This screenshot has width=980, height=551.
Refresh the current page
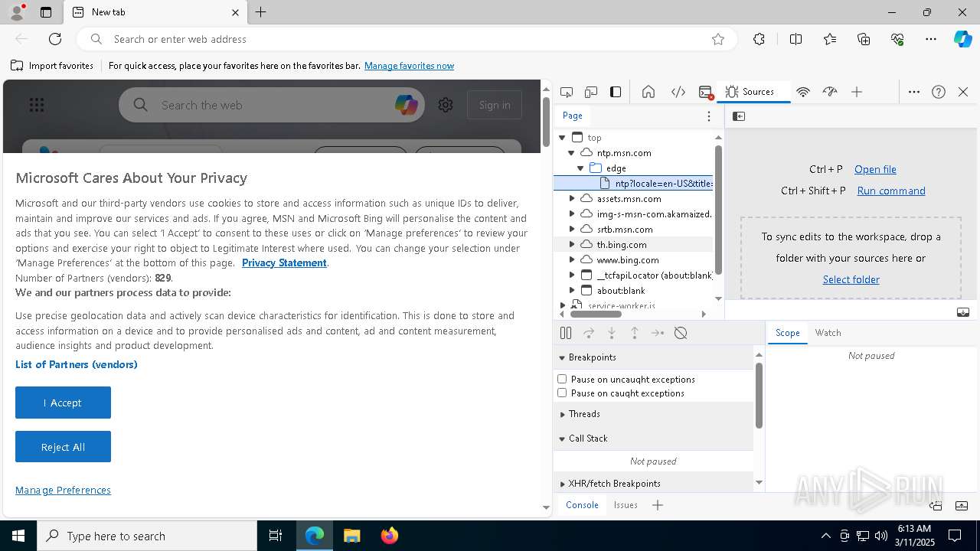pyautogui.click(x=55, y=39)
